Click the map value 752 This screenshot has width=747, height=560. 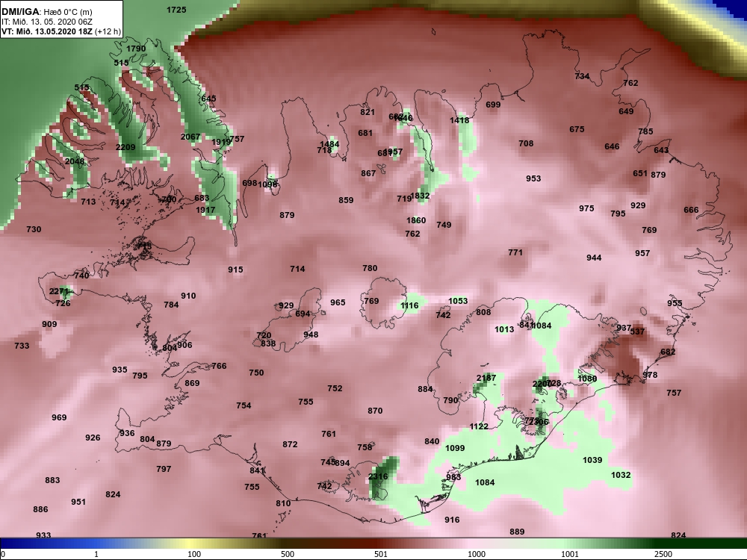[335, 388]
